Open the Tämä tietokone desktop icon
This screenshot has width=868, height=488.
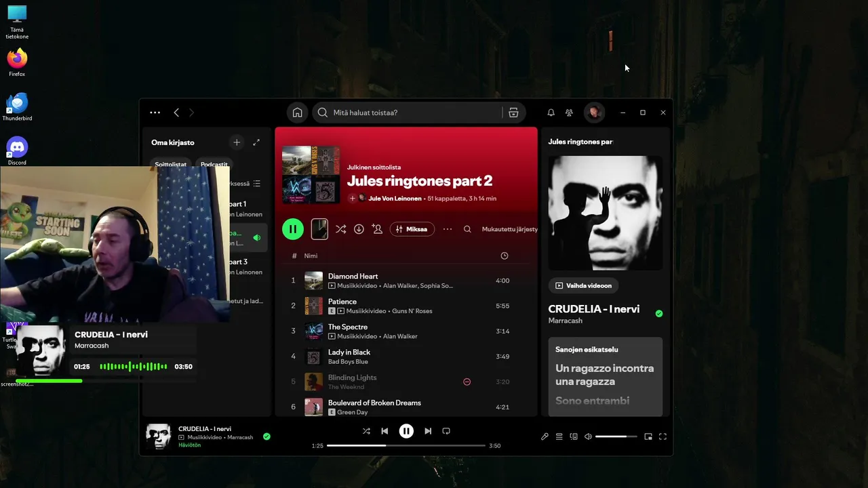(x=17, y=22)
